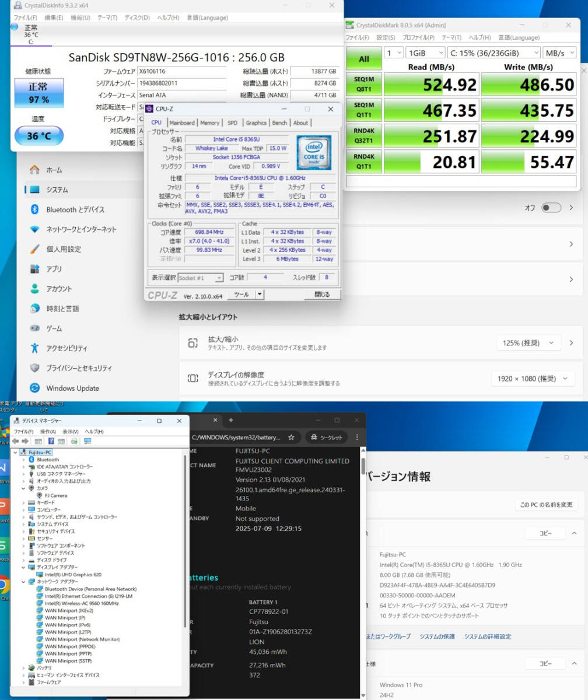Open the Mainboard tab in CPU-Z

(182, 123)
